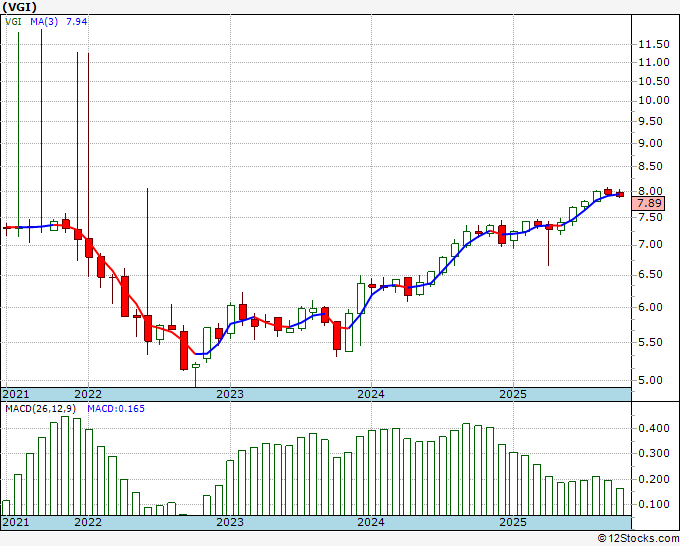Click the 2023 marker on price timeline
Image resolution: width=680 pixels, height=546 pixels.
pos(230,394)
